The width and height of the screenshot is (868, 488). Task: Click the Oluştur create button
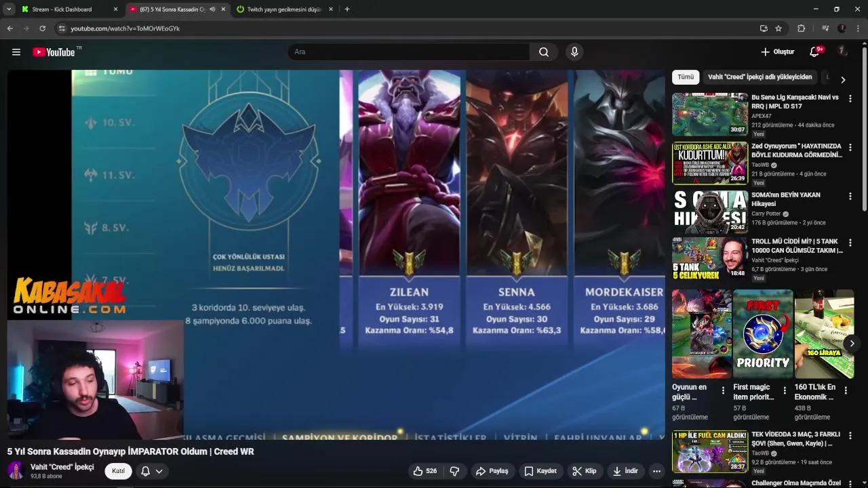pos(777,52)
